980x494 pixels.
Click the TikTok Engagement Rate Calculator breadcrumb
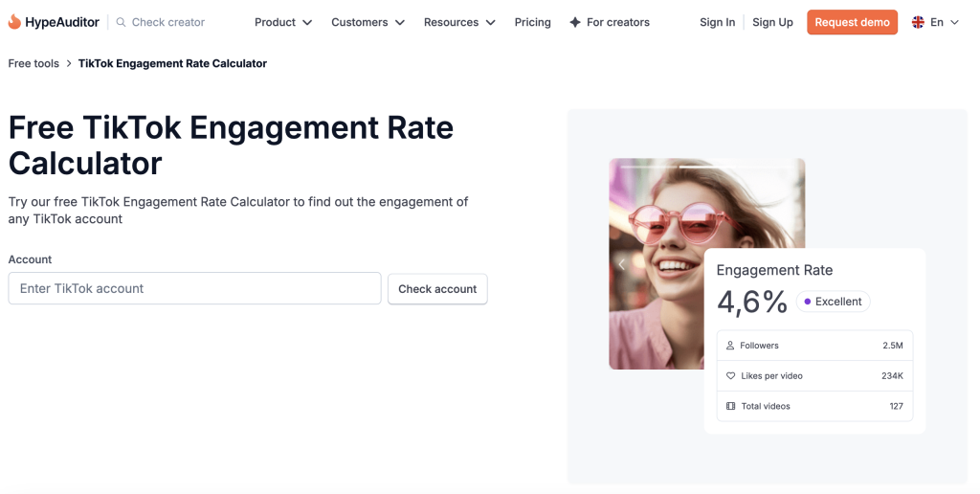(x=172, y=63)
